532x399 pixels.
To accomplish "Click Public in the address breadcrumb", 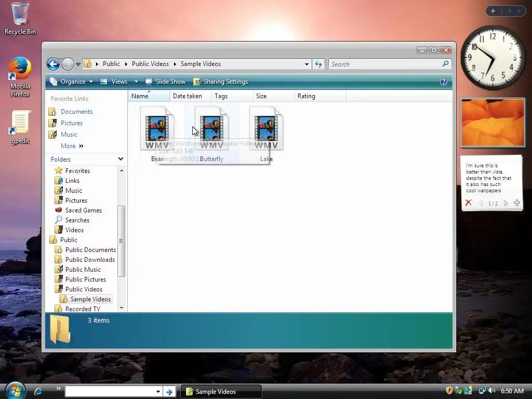I will pyautogui.click(x=111, y=64).
